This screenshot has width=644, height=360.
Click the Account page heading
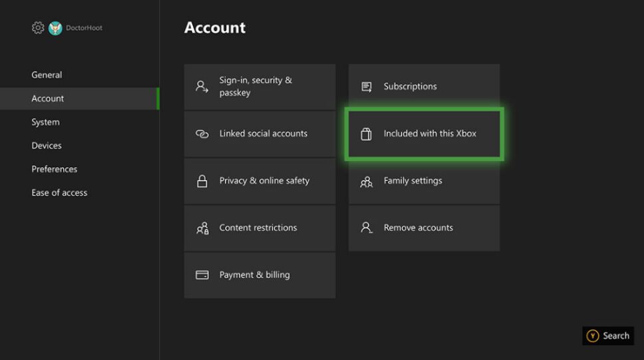coord(215,28)
